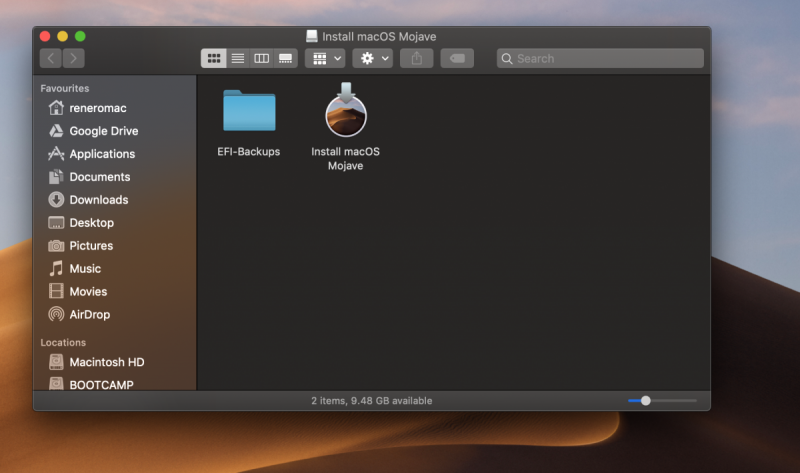800x473 pixels.
Task: Open Pictures in the sidebar
Action: click(x=116, y=246)
